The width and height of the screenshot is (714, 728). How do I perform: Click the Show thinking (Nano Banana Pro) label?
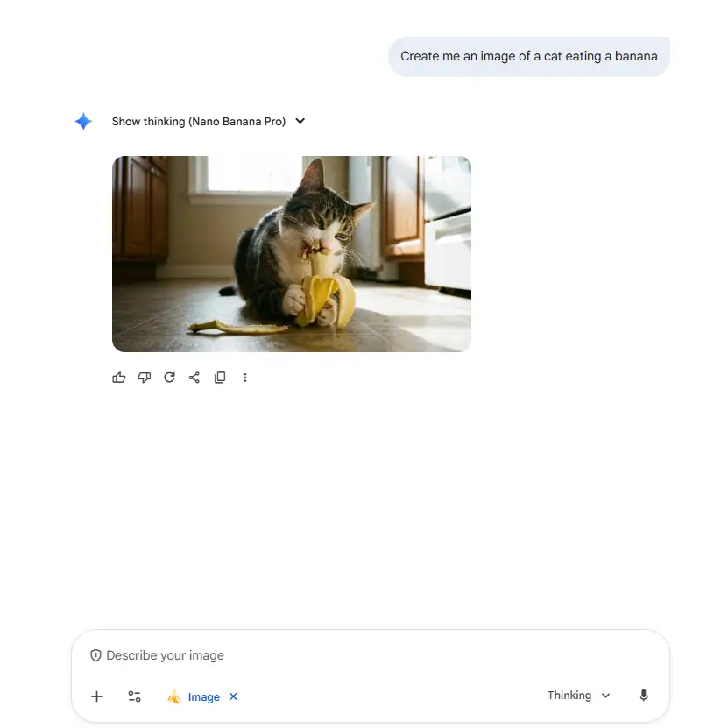pyautogui.click(x=199, y=121)
